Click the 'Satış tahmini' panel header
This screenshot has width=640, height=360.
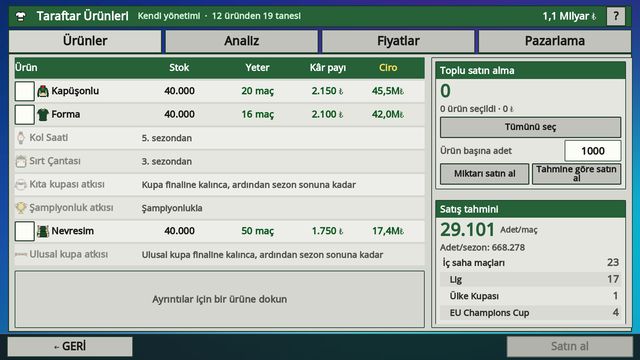point(531,209)
